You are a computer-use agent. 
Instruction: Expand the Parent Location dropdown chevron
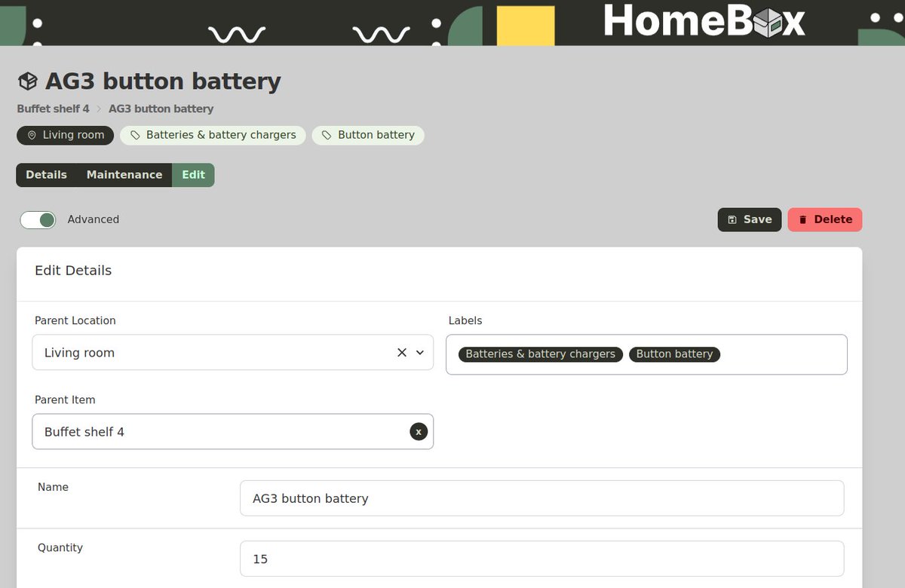(x=420, y=352)
